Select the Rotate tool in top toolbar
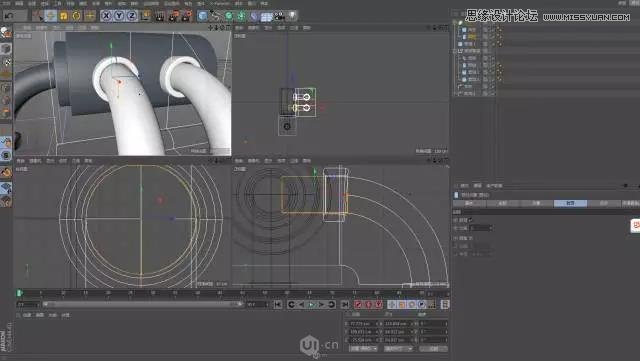 76,16
